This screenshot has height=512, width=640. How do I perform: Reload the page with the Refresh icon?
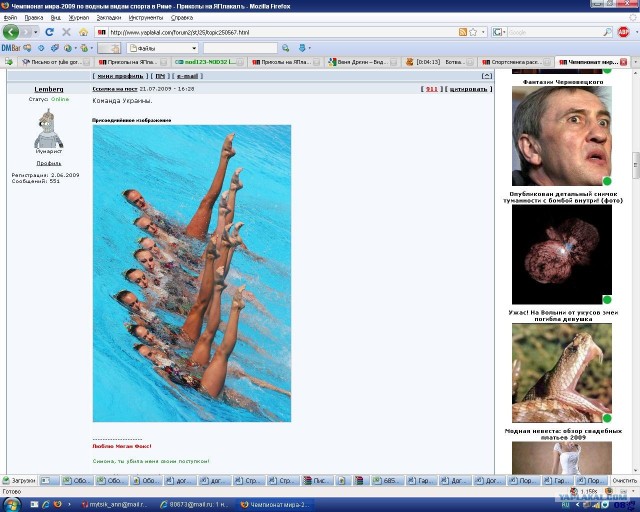pos(49,32)
